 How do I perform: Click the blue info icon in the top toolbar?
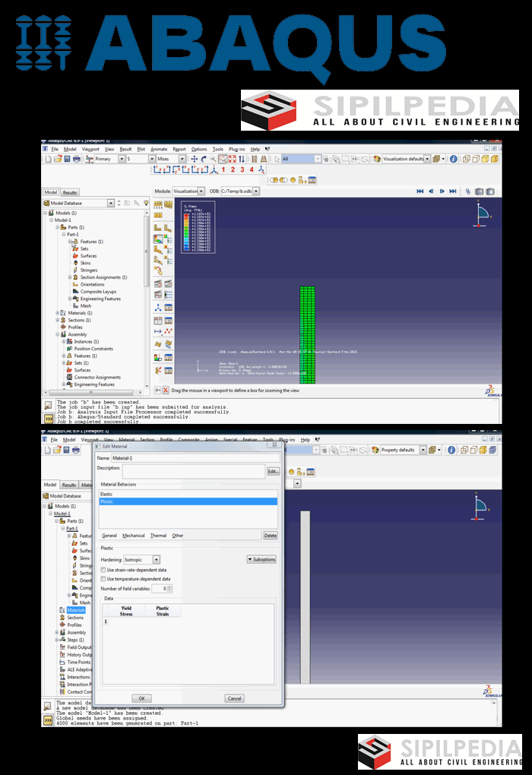click(453, 159)
